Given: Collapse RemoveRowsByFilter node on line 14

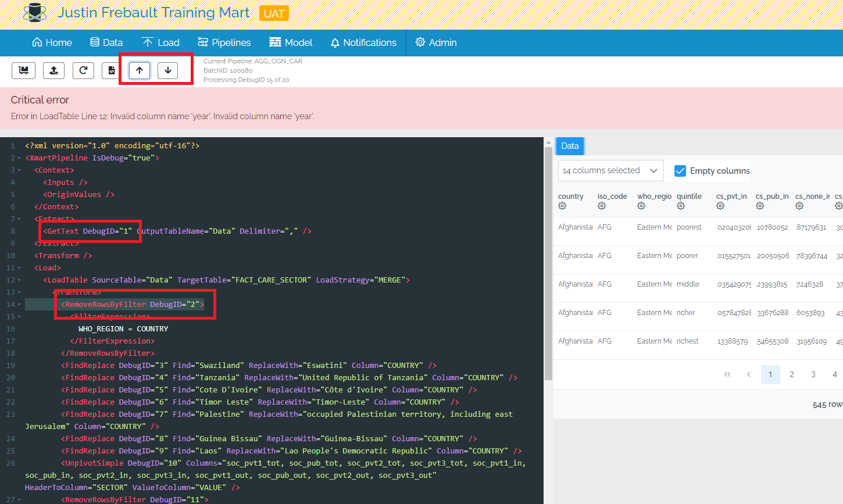Looking at the screenshot, I should pos(19,305).
